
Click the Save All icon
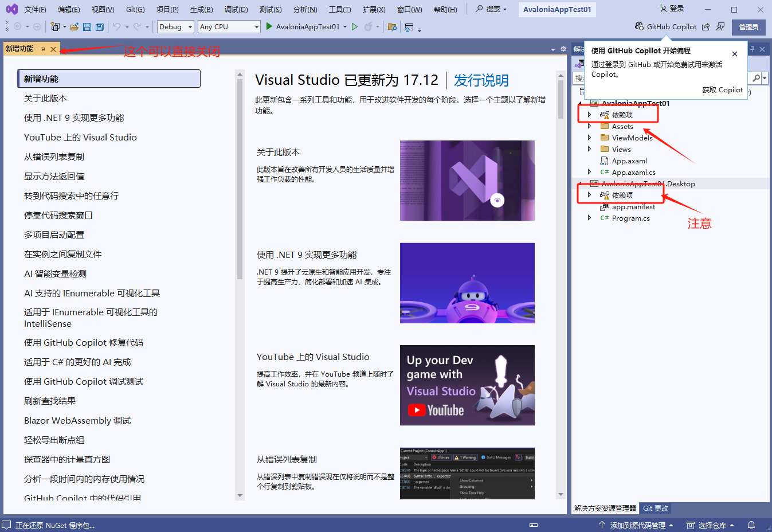click(x=100, y=27)
